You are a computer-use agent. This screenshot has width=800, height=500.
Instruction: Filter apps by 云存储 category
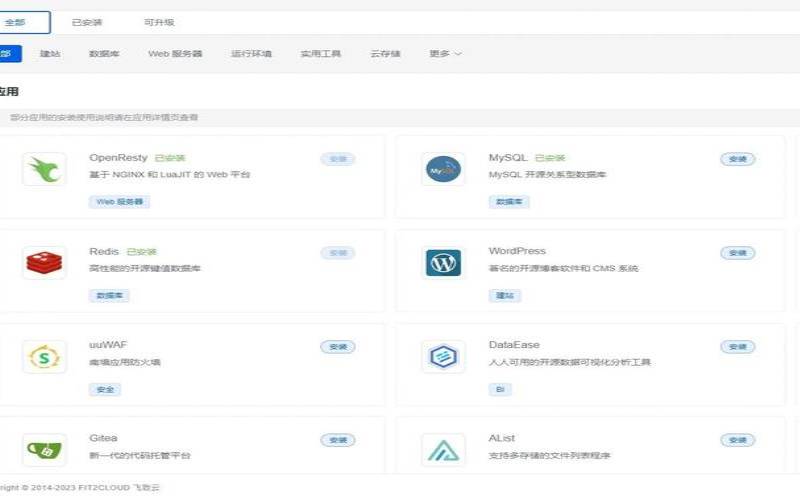385,54
